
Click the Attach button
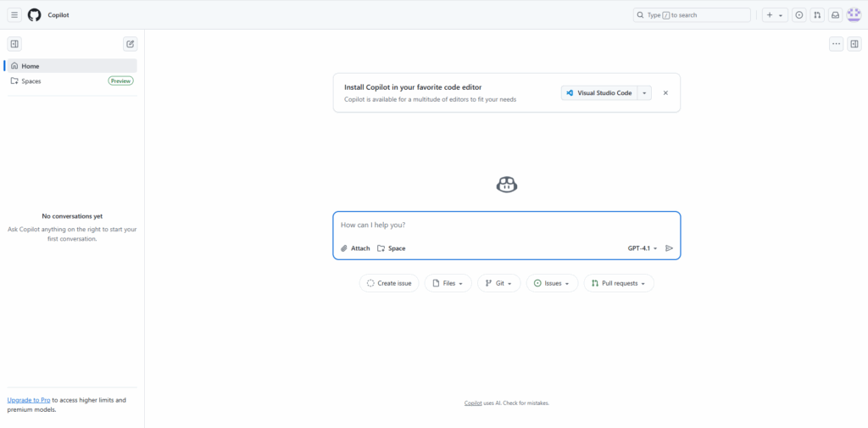pyautogui.click(x=355, y=248)
